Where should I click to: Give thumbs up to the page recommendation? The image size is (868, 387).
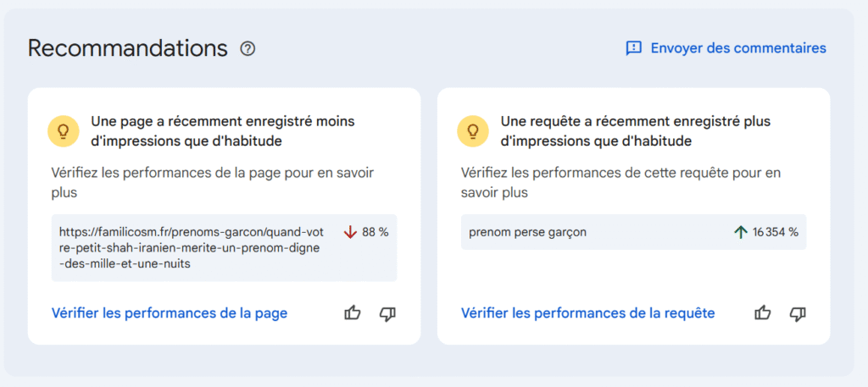point(353,313)
